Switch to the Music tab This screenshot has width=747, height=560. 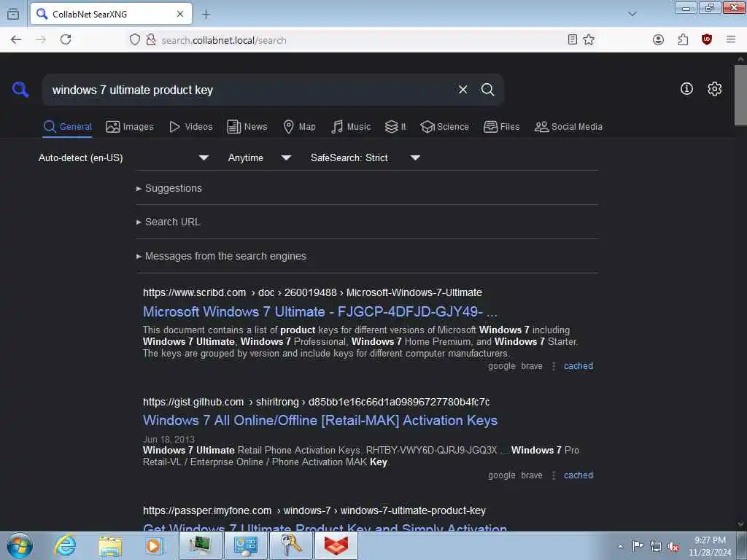(x=351, y=127)
